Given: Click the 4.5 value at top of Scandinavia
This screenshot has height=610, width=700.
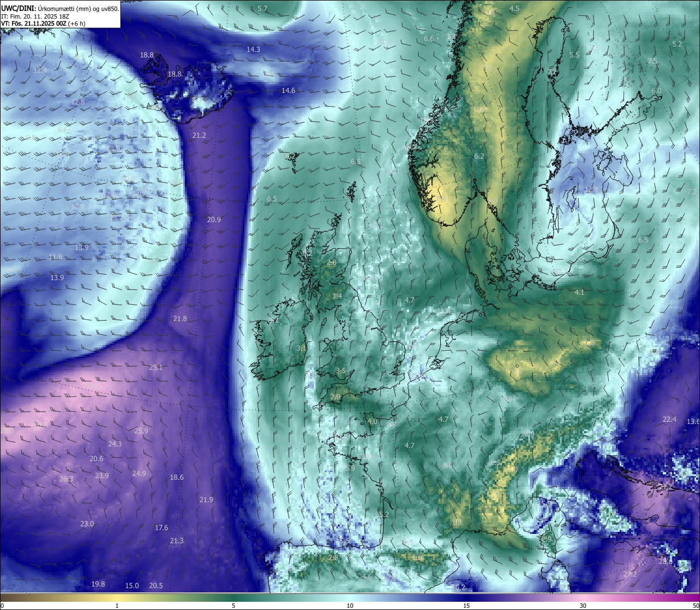Looking at the screenshot, I should click(x=515, y=8).
